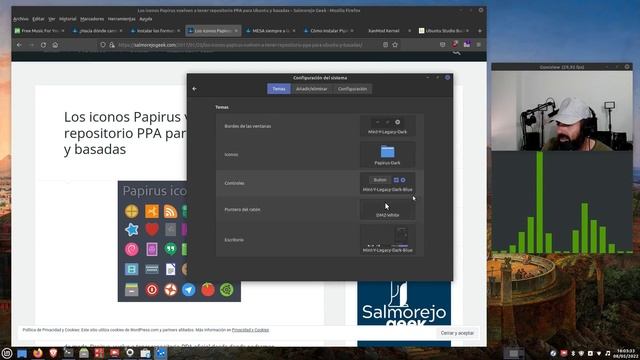Click the Firefox forward button
The height and width of the screenshot is (360, 640).
31,45
